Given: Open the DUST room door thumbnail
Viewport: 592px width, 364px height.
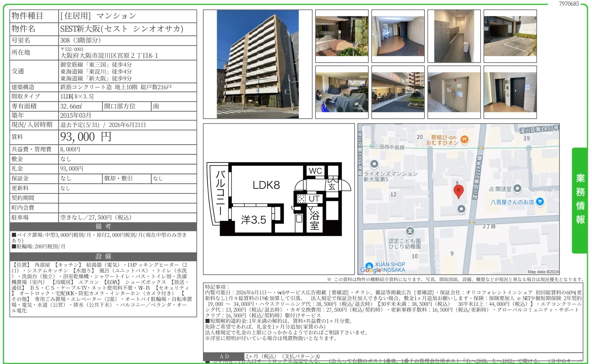Looking at the screenshot, I should 454,92.
